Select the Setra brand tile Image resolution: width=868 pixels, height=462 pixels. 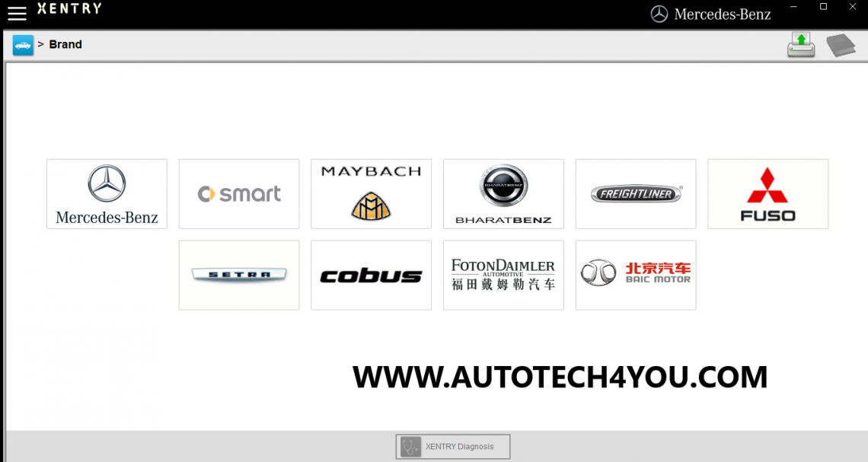pos(239,275)
